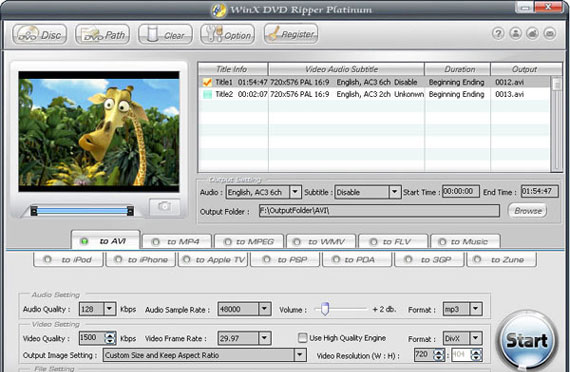
Task: Click Title1 duration 01:54:47
Action: [x=253, y=82]
